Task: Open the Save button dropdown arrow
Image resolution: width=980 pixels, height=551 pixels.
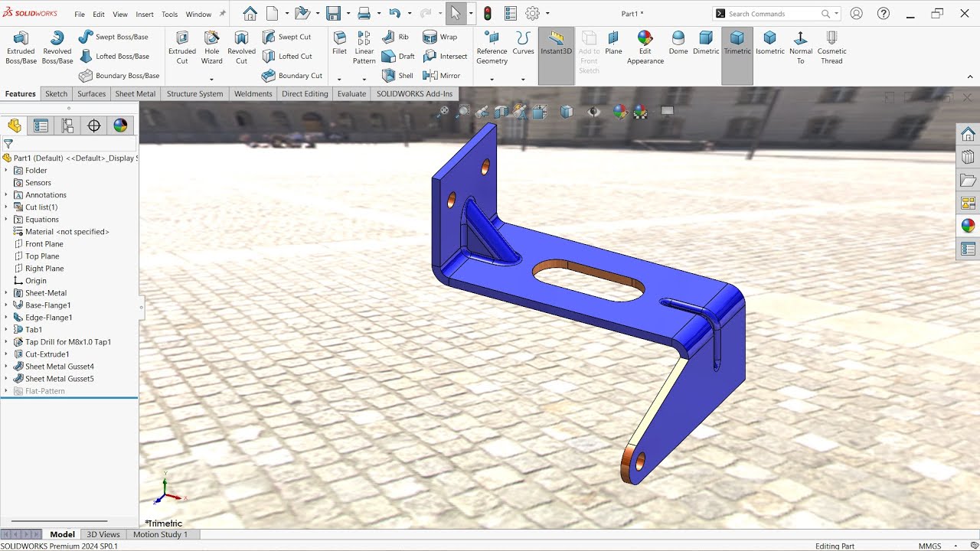Action: [x=348, y=14]
